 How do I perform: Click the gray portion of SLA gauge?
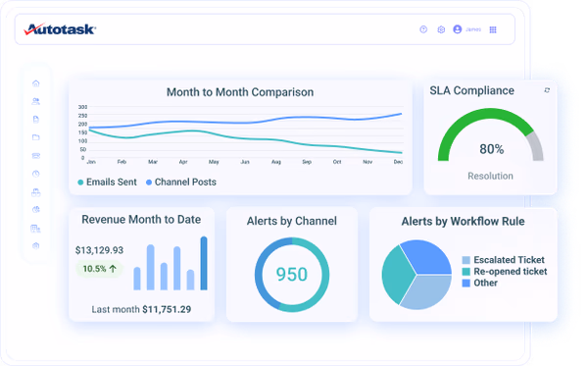coord(537,147)
